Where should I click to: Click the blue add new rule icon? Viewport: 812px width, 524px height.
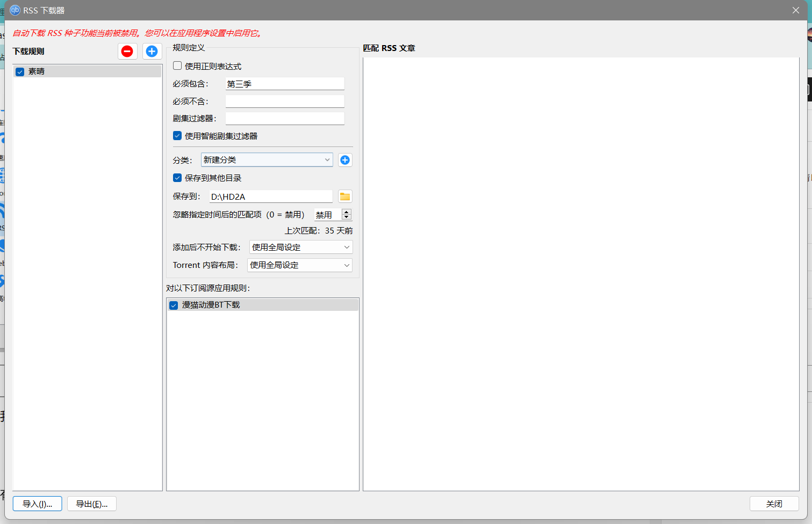(152, 52)
